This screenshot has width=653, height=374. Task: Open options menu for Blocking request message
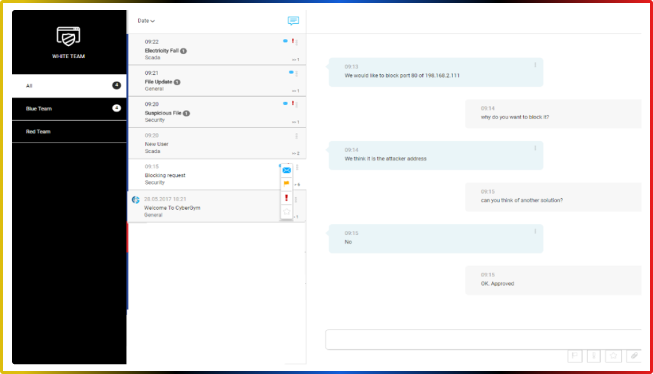point(297,167)
